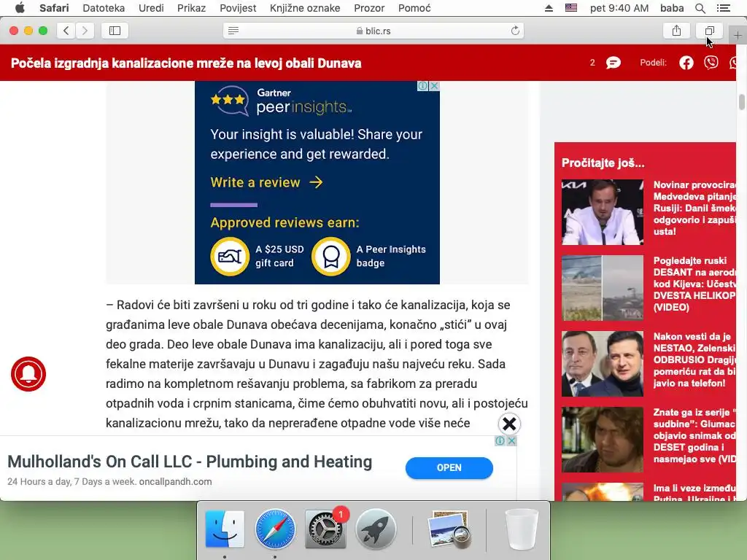Go back with the Safari back arrow

[66, 31]
